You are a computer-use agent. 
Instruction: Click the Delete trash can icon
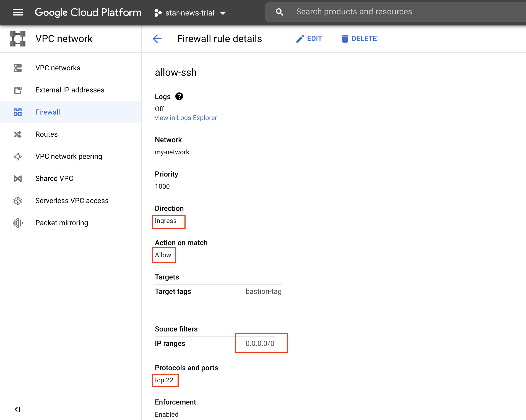coord(345,38)
